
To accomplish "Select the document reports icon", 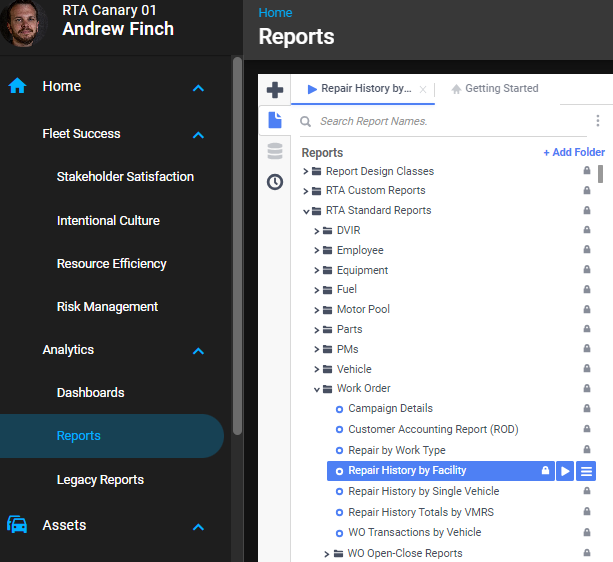I will pyautogui.click(x=275, y=120).
